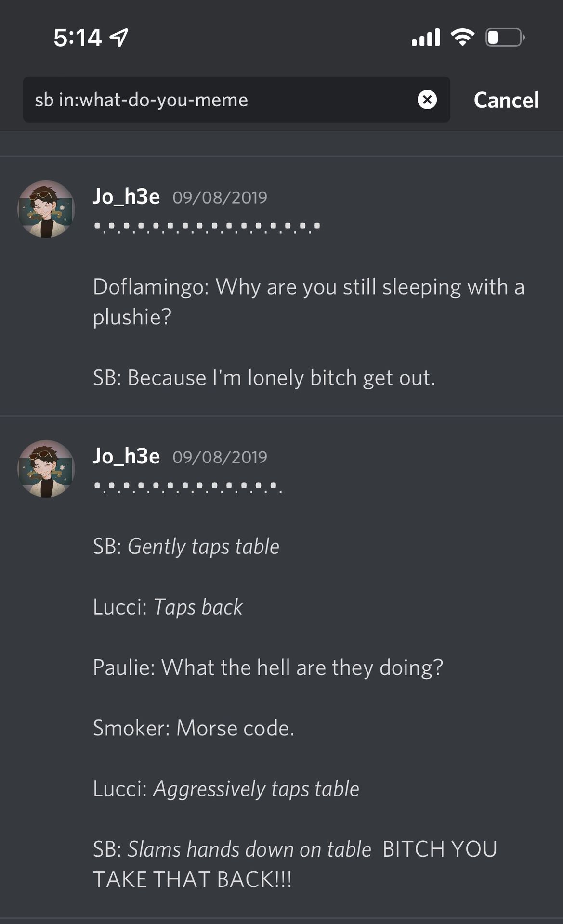Tap the line 'Smoker: Morse code.'
The image size is (563, 924).
click(x=193, y=728)
